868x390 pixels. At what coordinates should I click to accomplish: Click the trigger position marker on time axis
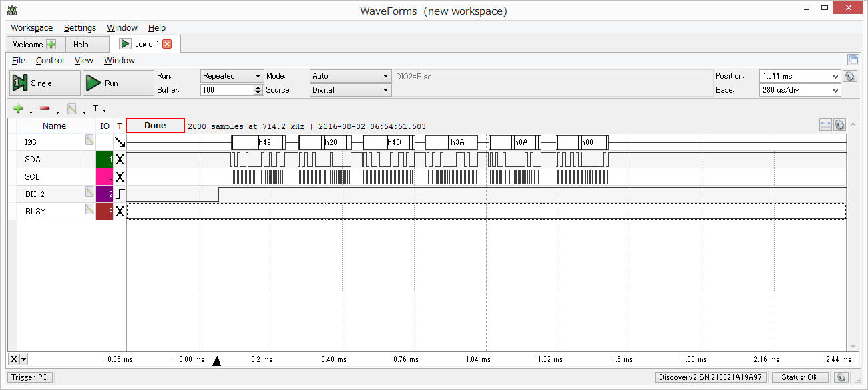[x=216, y=361]
